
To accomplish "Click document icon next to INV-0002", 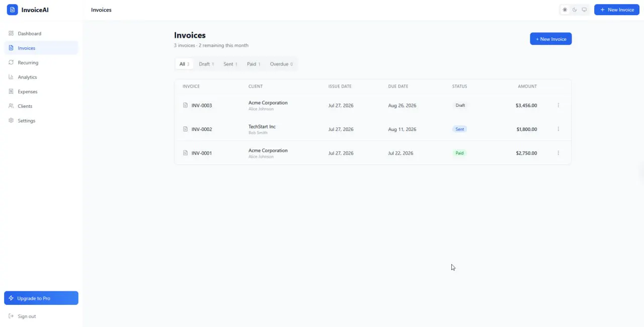I will click(x=185, y=129).
